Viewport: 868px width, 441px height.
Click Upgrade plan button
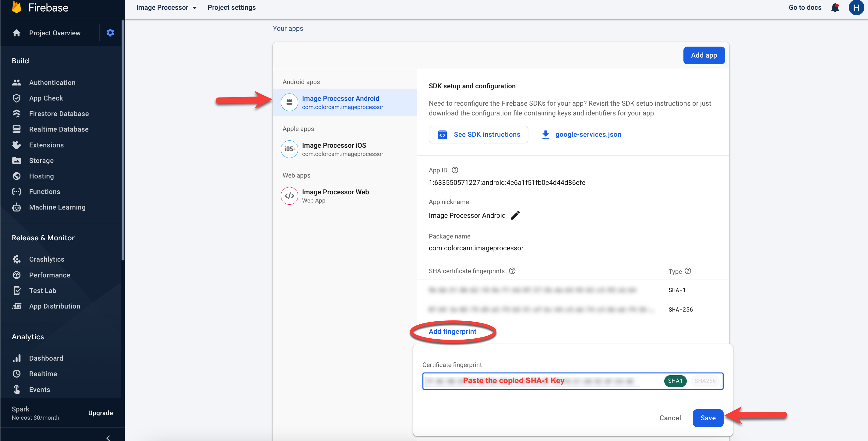(x=101, y=413)
